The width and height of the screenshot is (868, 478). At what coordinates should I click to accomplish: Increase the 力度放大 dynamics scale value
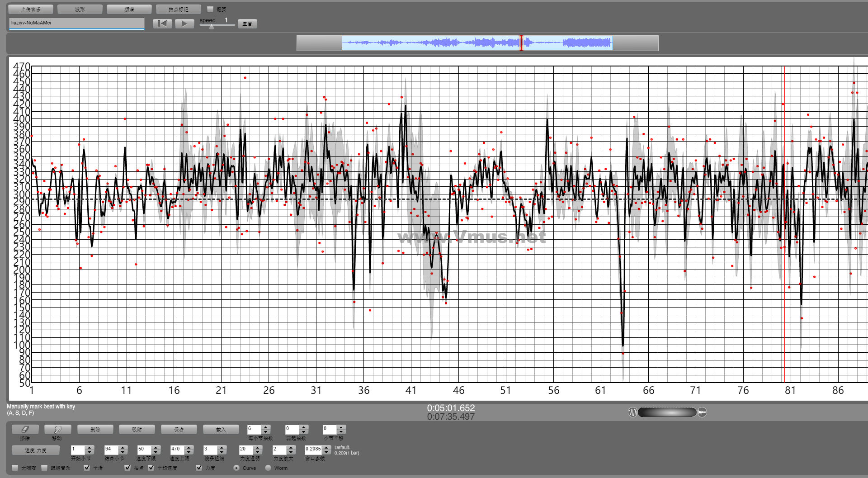pyautogui.click(x=292, y=448)
